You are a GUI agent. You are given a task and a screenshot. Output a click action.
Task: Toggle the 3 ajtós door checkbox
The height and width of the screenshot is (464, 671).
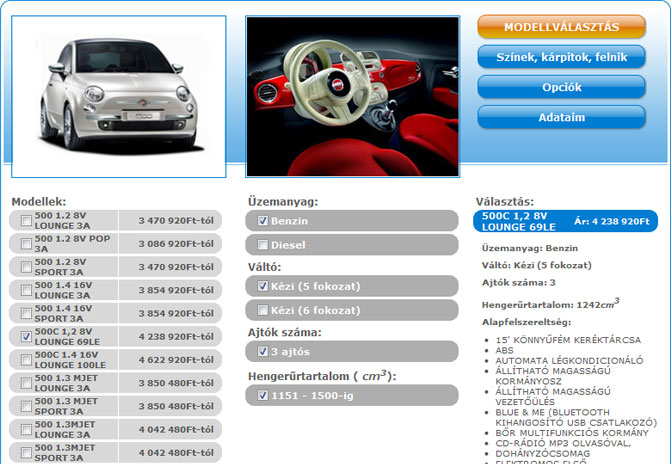[x=263, y=351]
